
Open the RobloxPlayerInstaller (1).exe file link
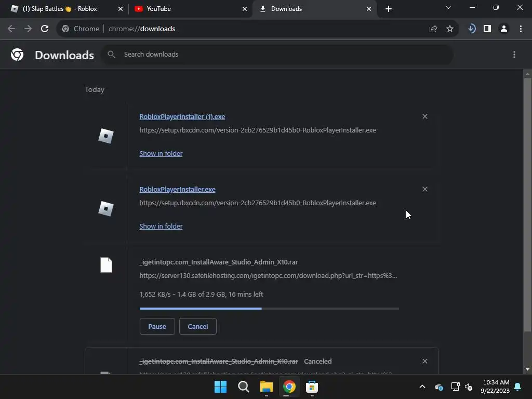182,117
